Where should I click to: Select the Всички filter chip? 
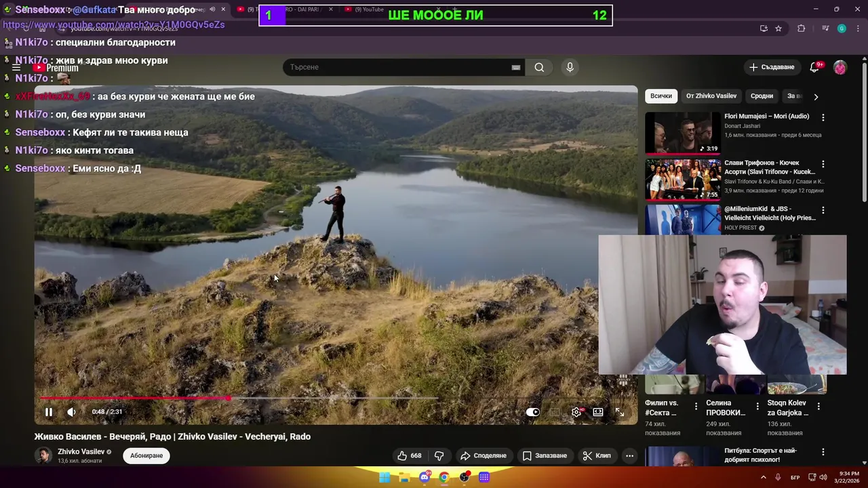pyautogui.click(x=661, y=96)
